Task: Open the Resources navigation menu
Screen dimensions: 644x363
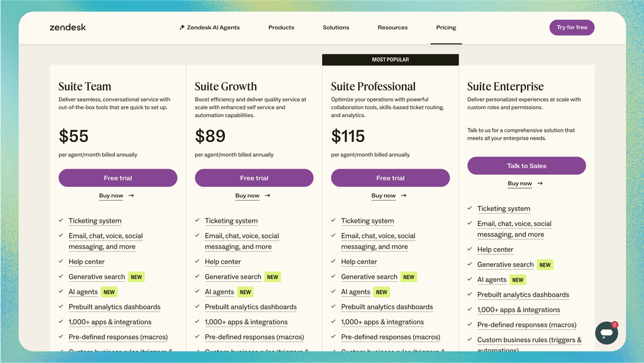Action: (392, 27)
